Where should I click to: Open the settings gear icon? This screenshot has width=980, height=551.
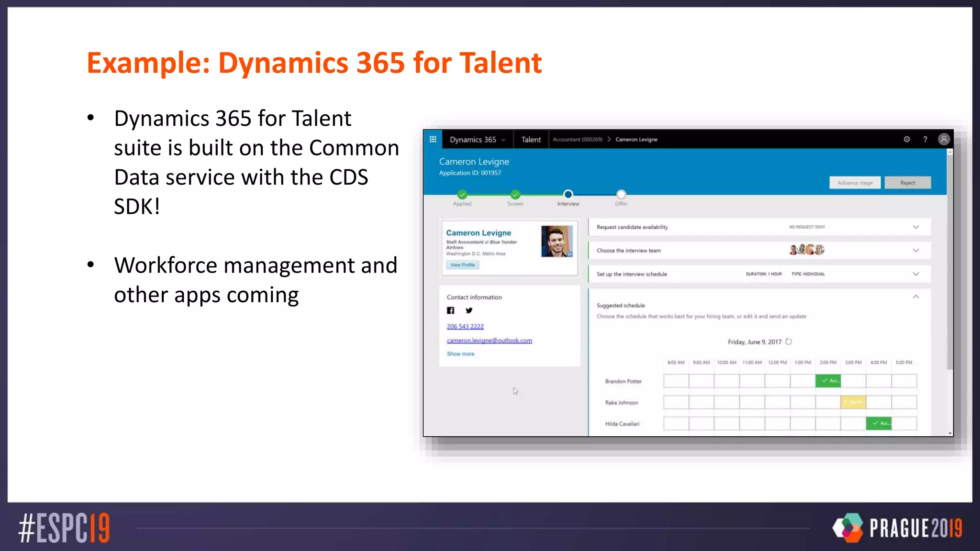click(906, 139)
